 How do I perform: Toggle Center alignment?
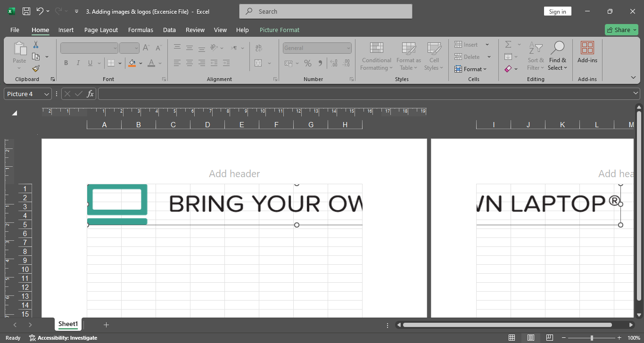(190, 63)
